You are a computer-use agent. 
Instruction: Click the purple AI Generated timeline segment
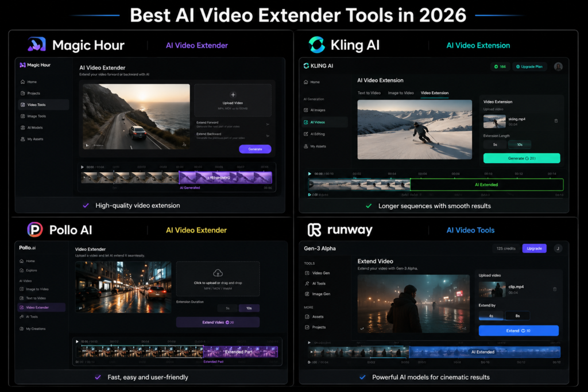click(x=225, y=178)
